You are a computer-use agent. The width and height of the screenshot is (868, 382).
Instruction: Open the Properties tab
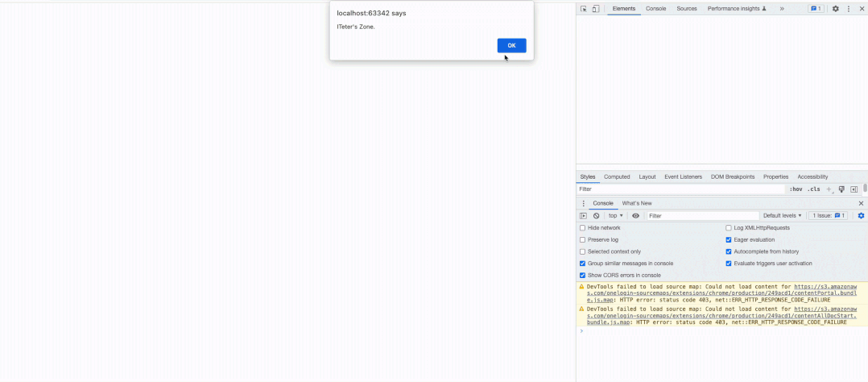click(775, 176)
